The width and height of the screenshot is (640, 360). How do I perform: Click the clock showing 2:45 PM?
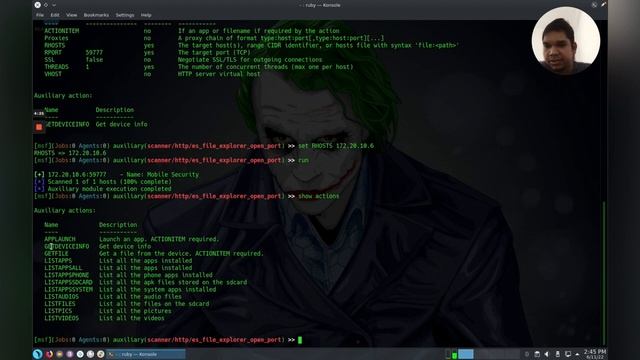(x=595, y=354)
